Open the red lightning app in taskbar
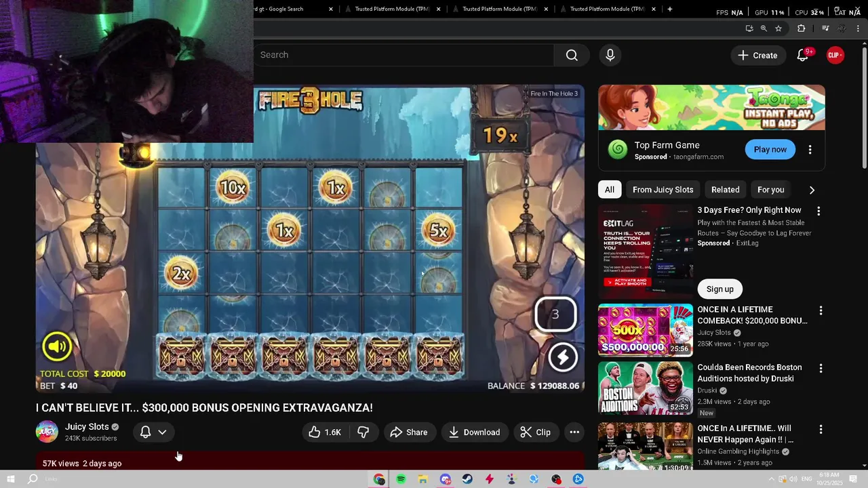Viewport: 868px width, 488px height. pos(489,480)
